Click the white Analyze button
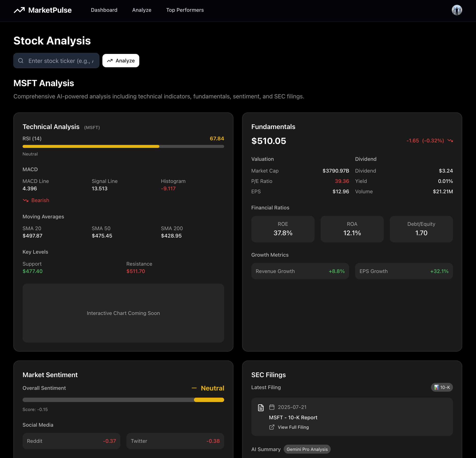This screenshot has height=458, width=476. pos(121,61)
